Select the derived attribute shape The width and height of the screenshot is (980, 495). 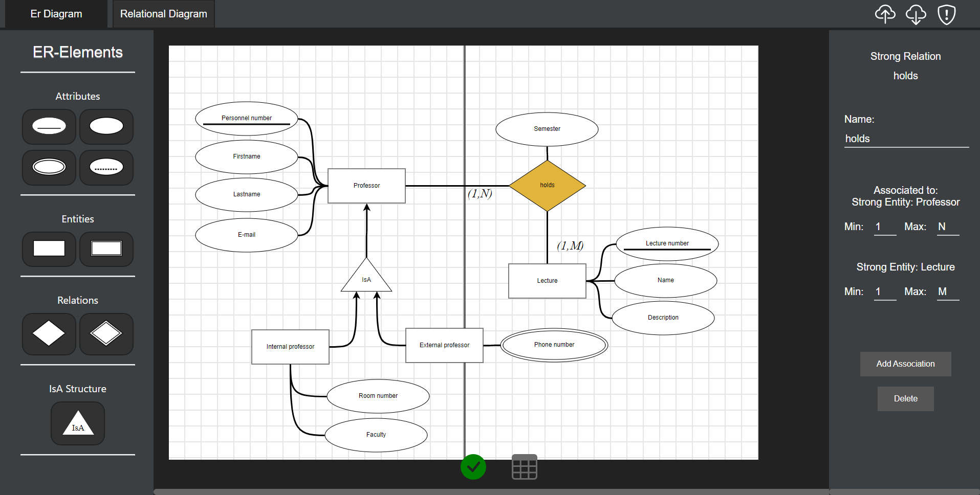click(x=106, y=167)
